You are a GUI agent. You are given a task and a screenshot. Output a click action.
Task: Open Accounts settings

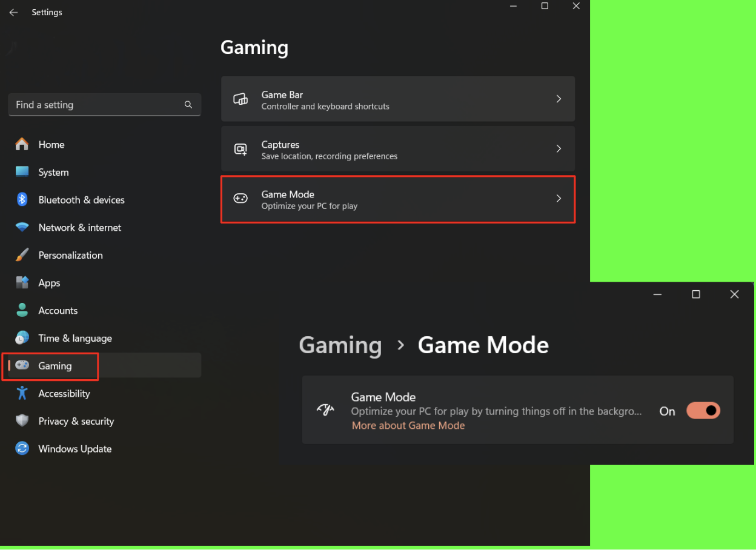(104, 311)
